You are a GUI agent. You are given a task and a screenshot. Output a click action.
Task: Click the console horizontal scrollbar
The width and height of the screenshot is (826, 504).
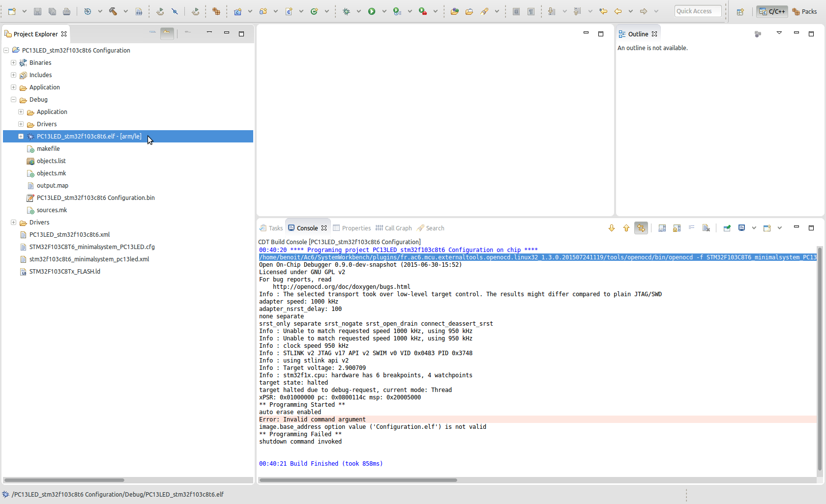[358, 480]
